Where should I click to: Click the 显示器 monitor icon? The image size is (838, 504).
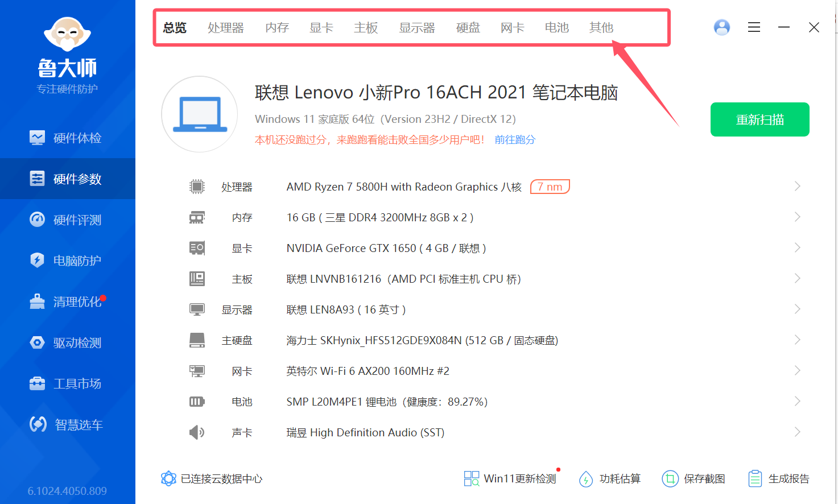click(197, 309)
